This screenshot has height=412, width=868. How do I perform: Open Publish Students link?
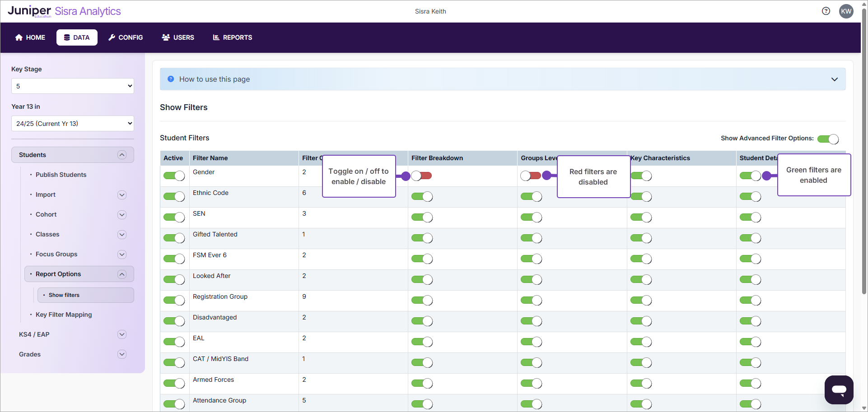[x=61, y=175]
